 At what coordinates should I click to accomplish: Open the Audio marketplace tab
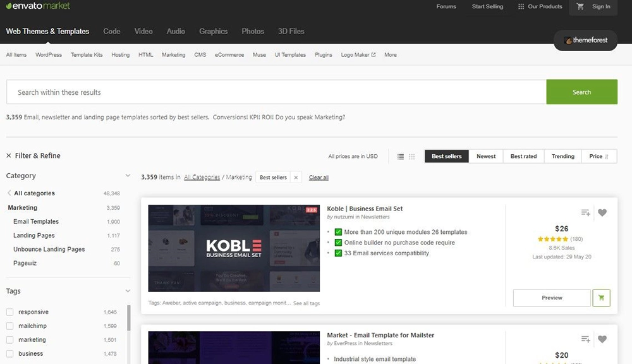(x=176, y=32)
